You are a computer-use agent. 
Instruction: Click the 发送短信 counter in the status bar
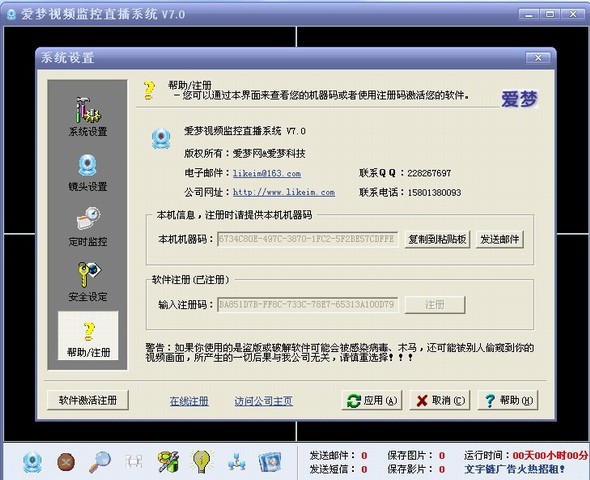(x=338, y=469)
